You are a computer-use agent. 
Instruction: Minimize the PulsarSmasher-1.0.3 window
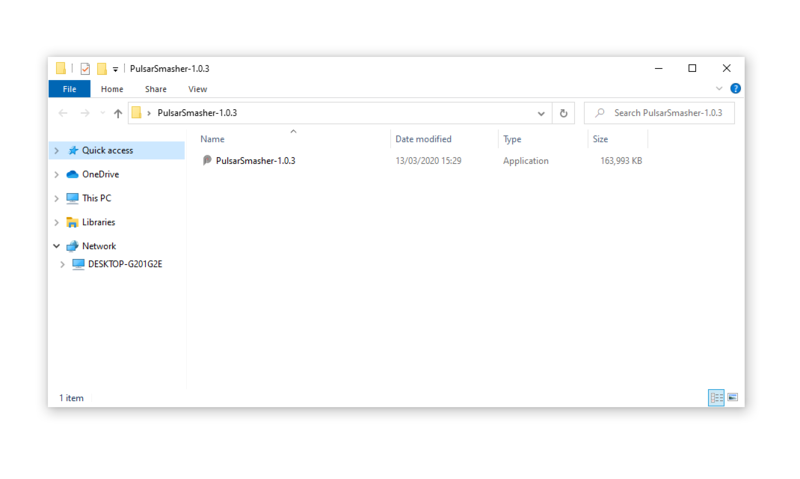[x=659, y=68]
